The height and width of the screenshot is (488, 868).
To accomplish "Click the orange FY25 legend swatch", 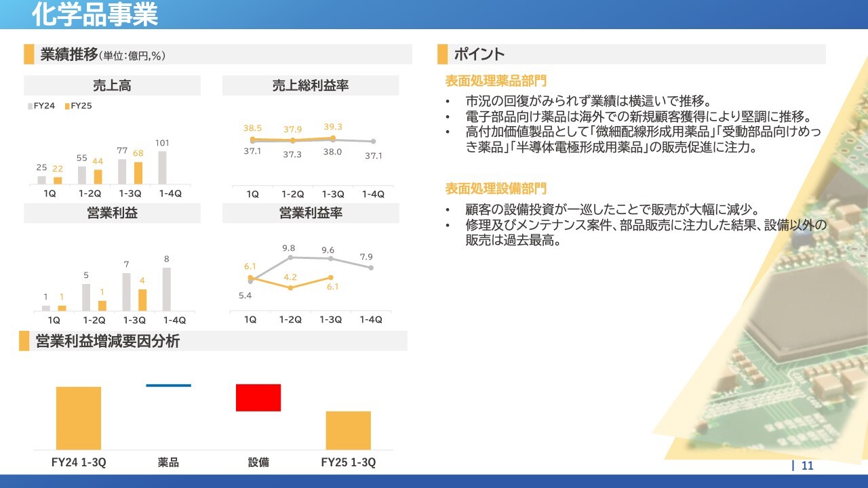I will 67,106.
